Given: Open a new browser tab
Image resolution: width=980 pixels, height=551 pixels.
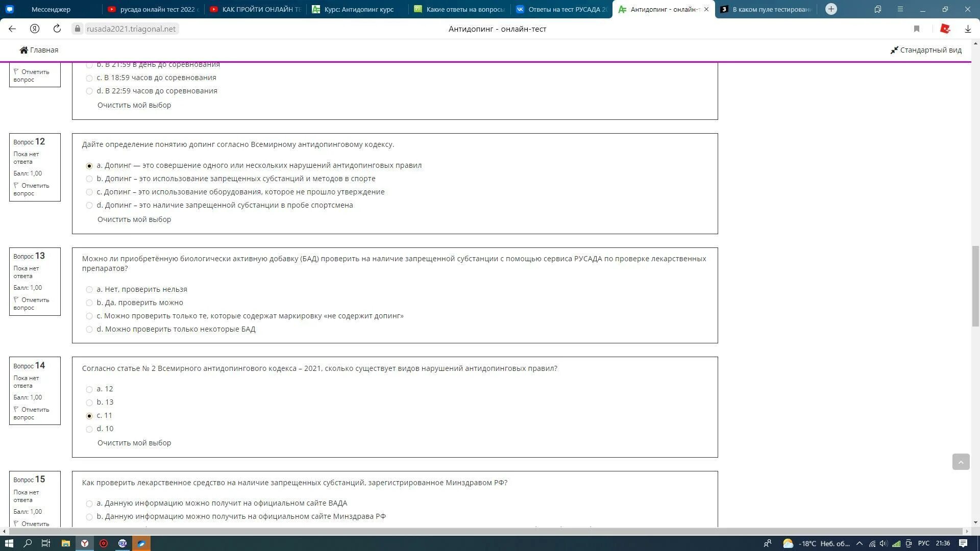Looking at the screenshot, I should pos(831,9).
